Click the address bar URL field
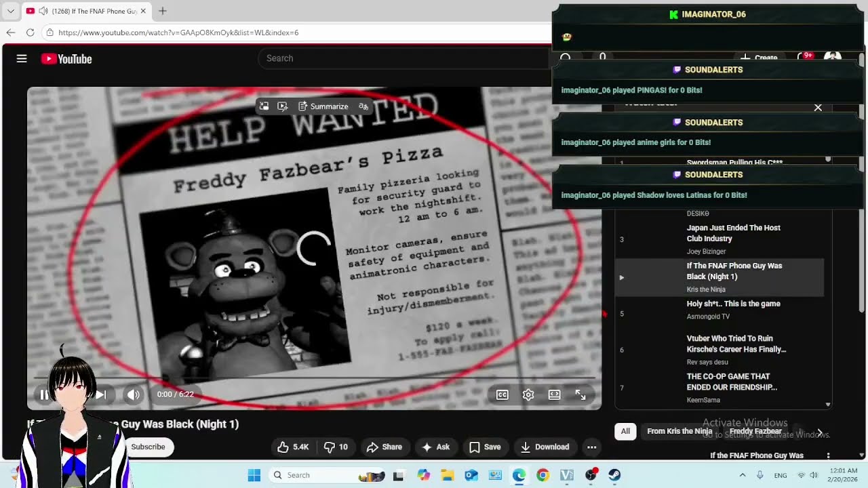 point(298,33)
